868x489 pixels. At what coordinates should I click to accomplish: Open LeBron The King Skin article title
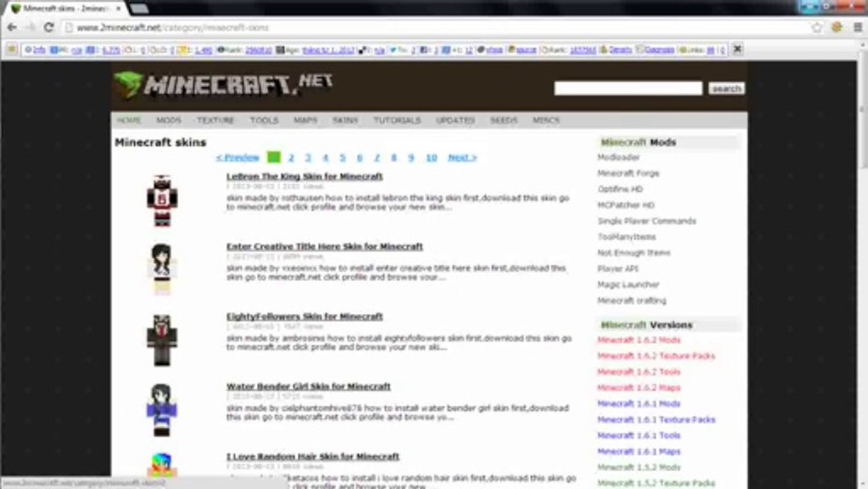(x=305, y=177)
